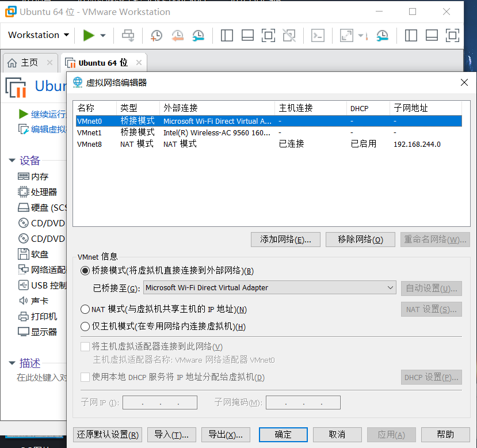
Task: Click the rightmost sidebar layout icon
Action: (x=411, y=35)
